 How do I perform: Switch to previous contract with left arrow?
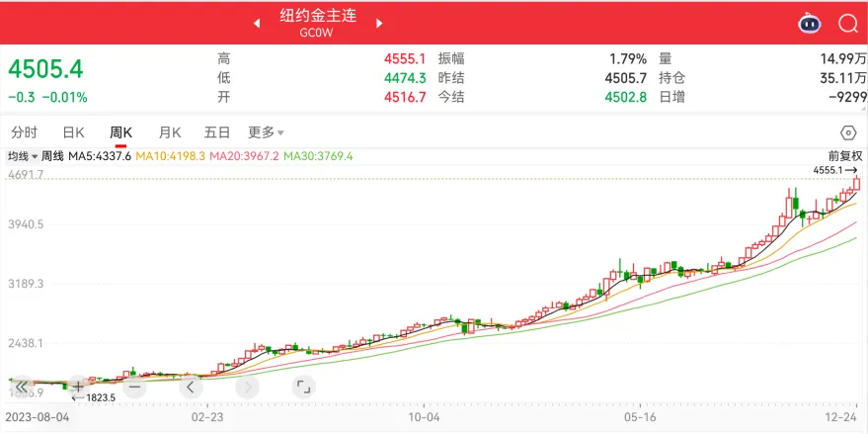pos(257,22)
